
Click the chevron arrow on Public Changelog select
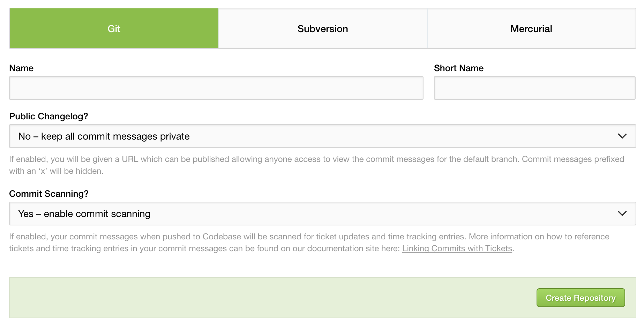pyautogui.click(x=622, y=136)
